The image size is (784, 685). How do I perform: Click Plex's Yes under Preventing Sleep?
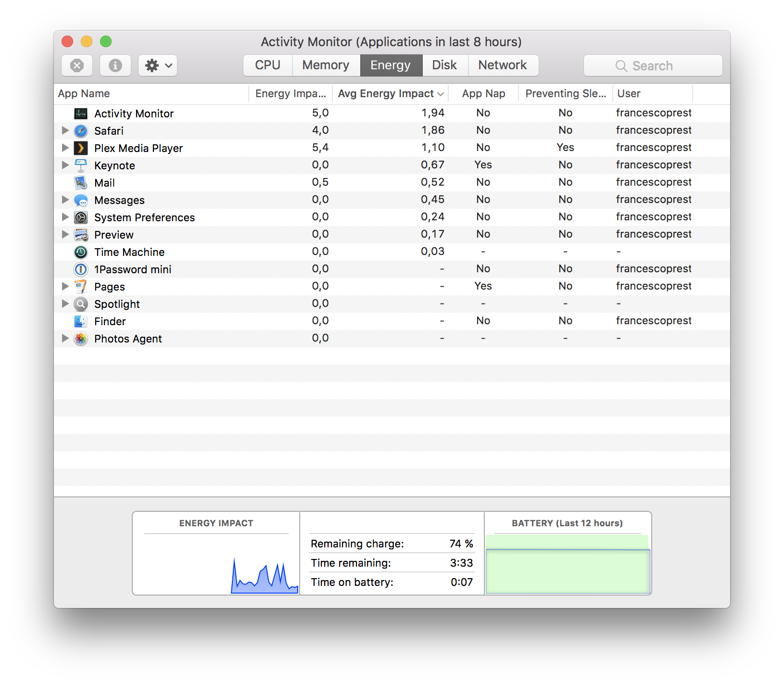click(566, 148)
